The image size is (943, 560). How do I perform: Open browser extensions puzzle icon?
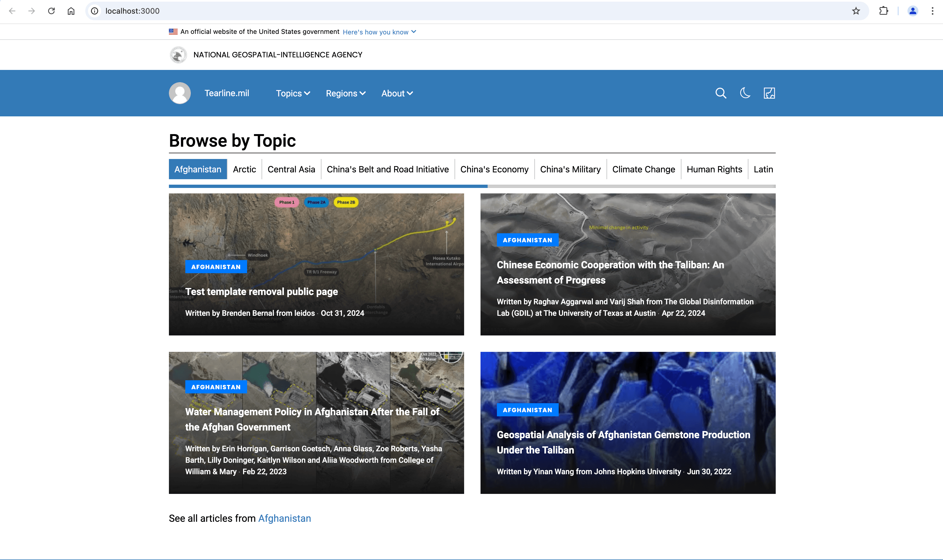coord(883,11)
